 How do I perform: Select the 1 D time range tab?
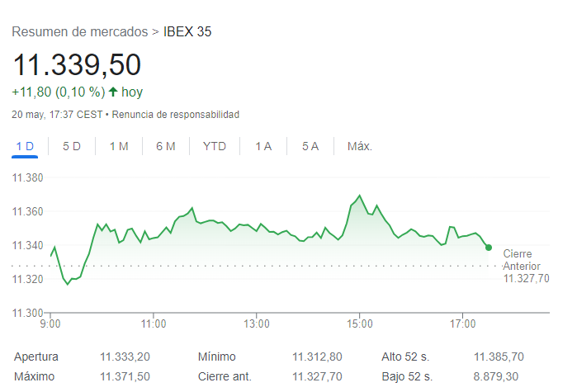pyautogui.click(x=25, y=147)
